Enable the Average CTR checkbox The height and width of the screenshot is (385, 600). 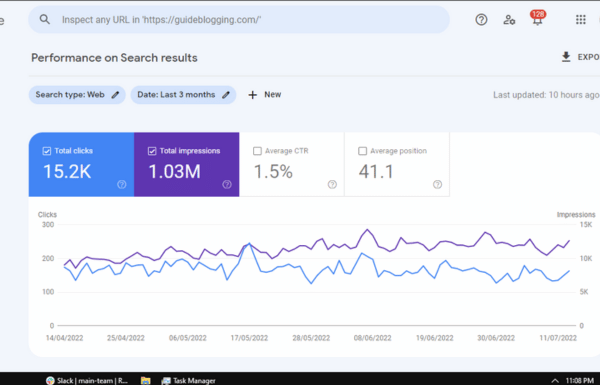pos(257,151)
